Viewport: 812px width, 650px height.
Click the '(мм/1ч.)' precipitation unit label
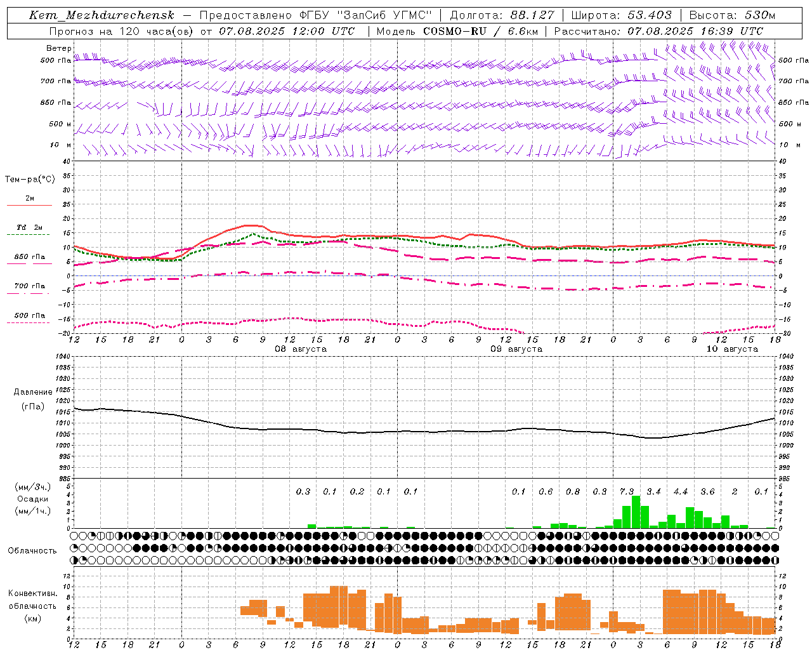33,511
